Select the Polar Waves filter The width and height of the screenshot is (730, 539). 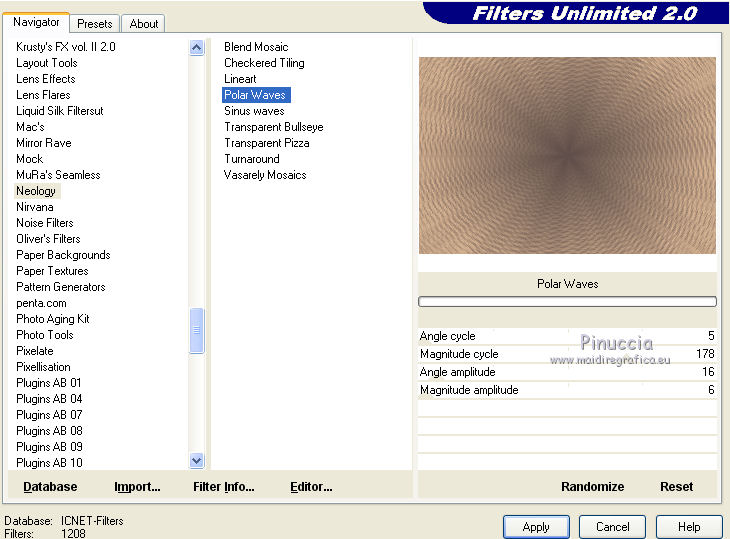click(x=256, y=95)
